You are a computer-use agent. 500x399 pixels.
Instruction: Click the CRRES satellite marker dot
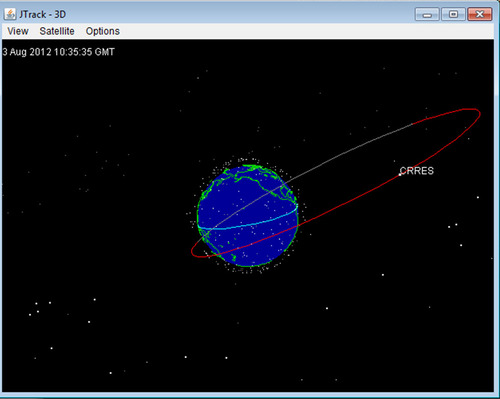tap(400, 174)
